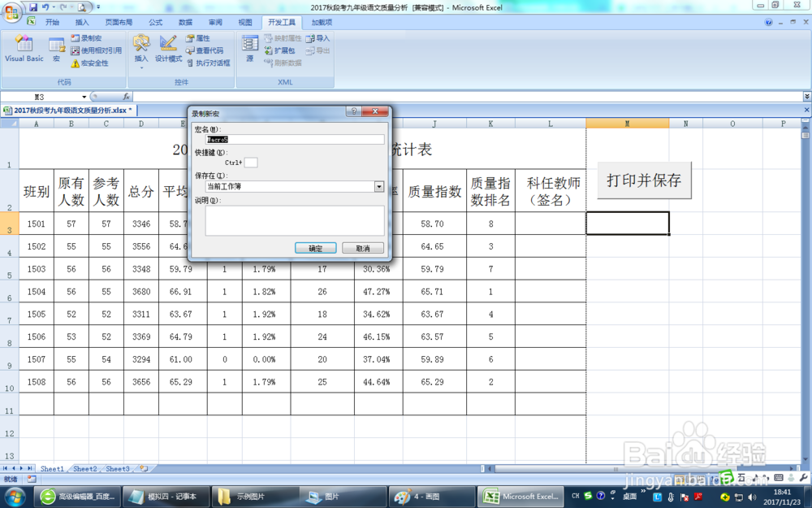Open the 公式 ribbon tab
The width and height of the screenshot is (812, 508).
coord(155,22)
